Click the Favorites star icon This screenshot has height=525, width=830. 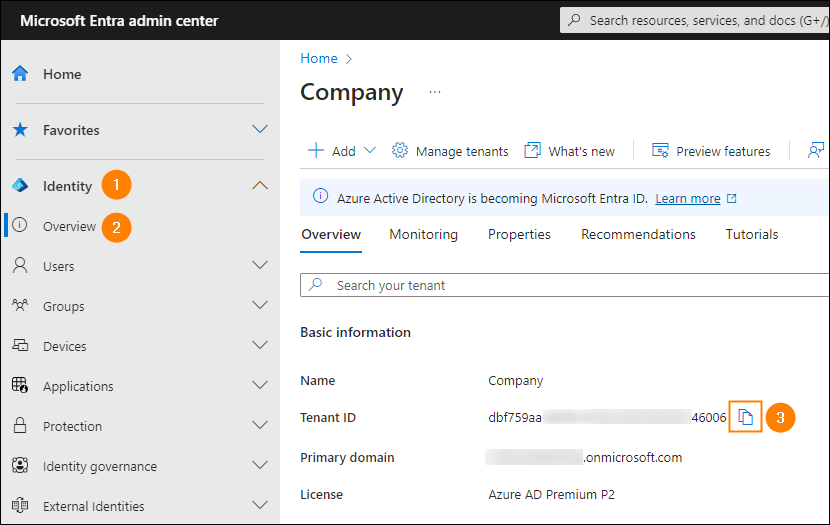[x=20, y=130]
